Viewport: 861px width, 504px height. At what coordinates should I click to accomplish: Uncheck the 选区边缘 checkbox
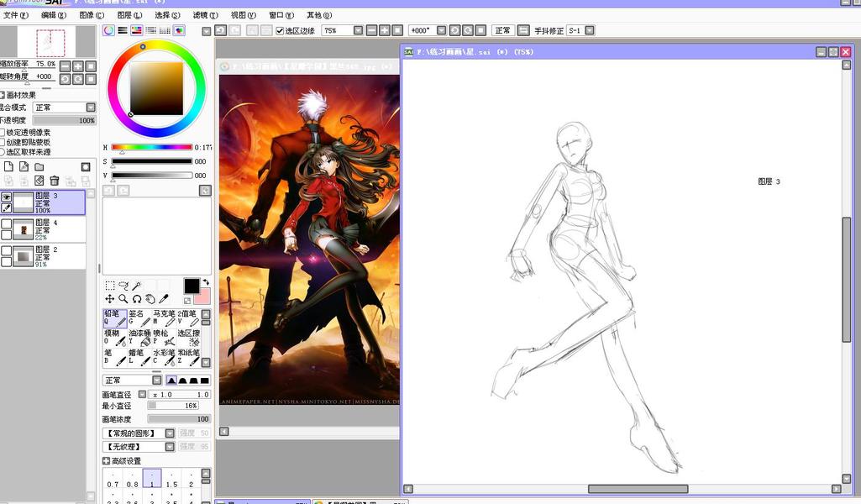[280, 31]
